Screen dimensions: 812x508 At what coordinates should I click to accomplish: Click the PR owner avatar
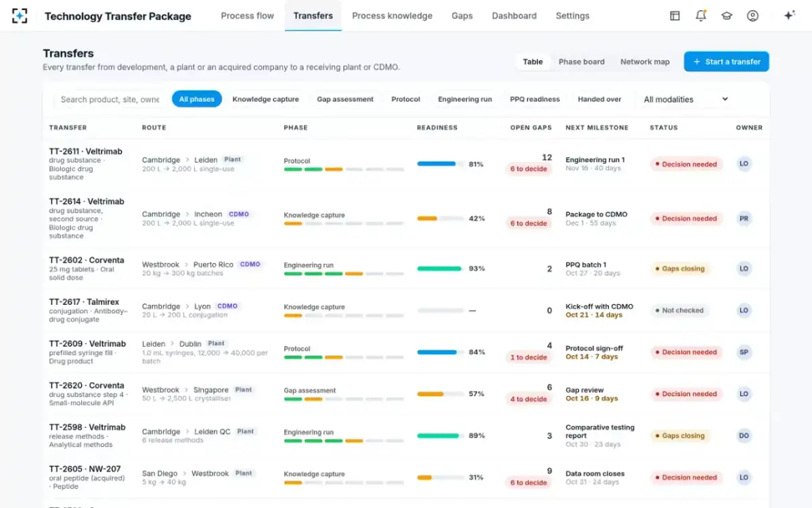tap(744, 219)
